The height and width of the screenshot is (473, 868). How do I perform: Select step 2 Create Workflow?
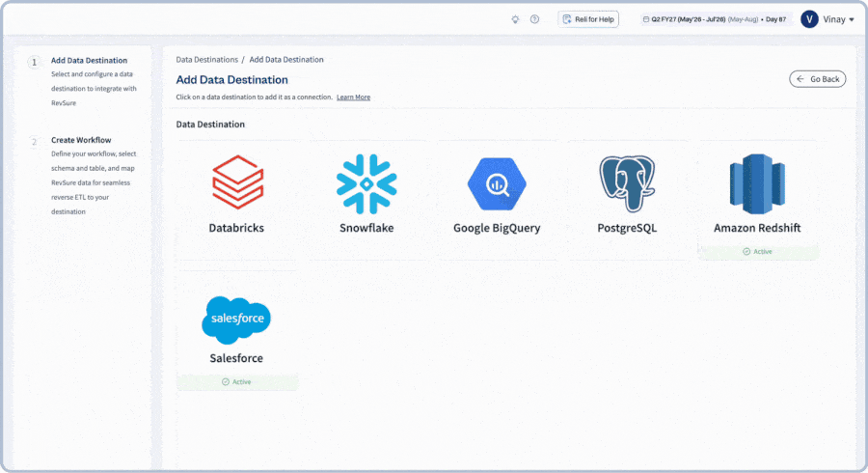81,140
